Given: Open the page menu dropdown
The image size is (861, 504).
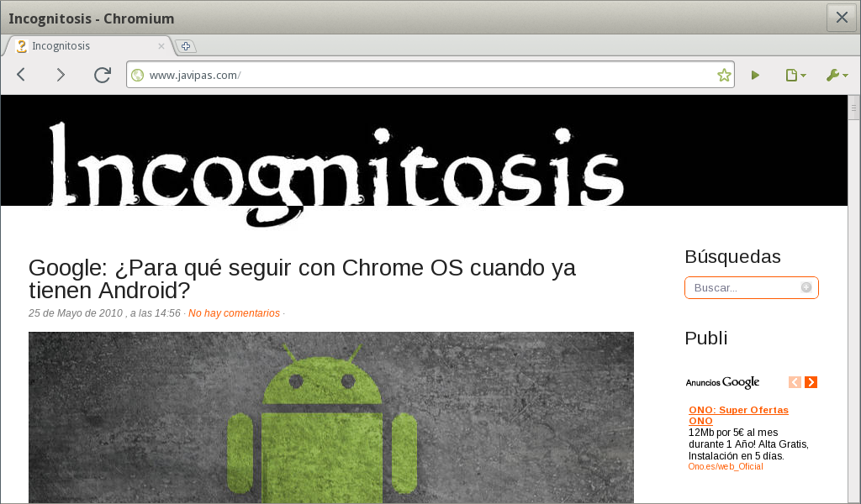Looking at the screenshot, I should pyautogui.click(x=795, y=75).
